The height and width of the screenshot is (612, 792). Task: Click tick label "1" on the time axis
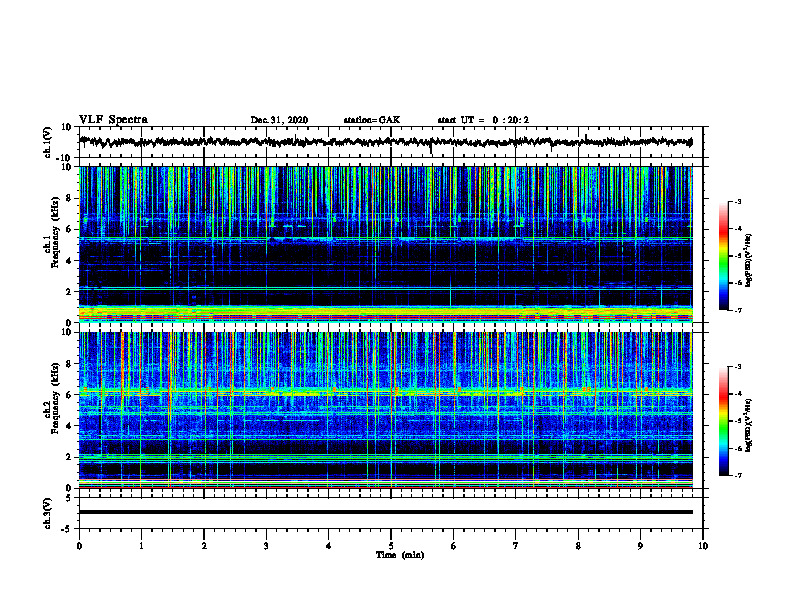pos(141,546)
